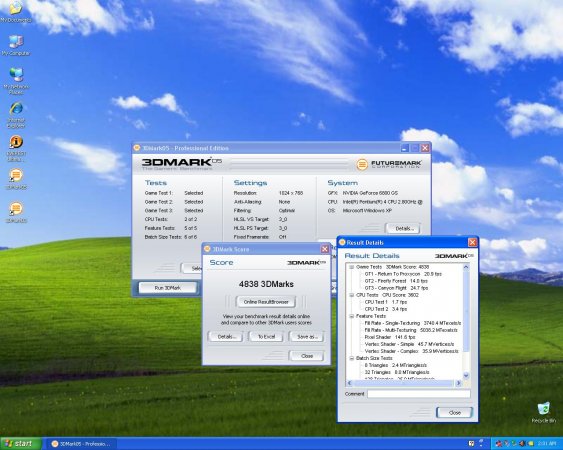Collapse the Feature Tests tree node
563x450 pixels.
click(352, 316)
